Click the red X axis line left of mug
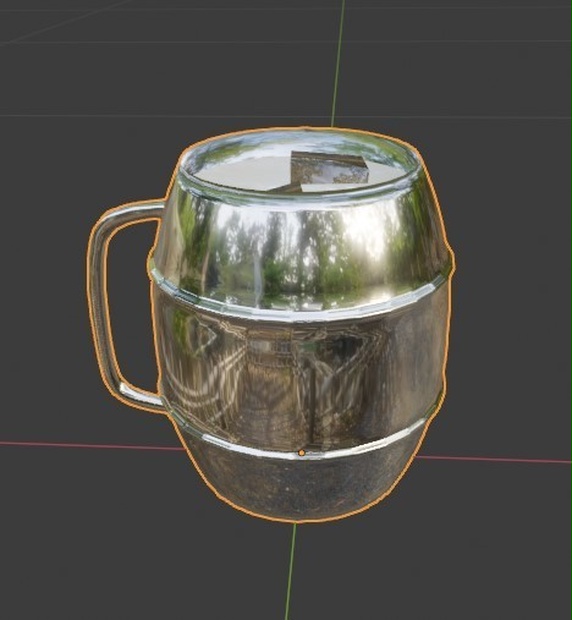572x620 pixels. pos(91,446)
